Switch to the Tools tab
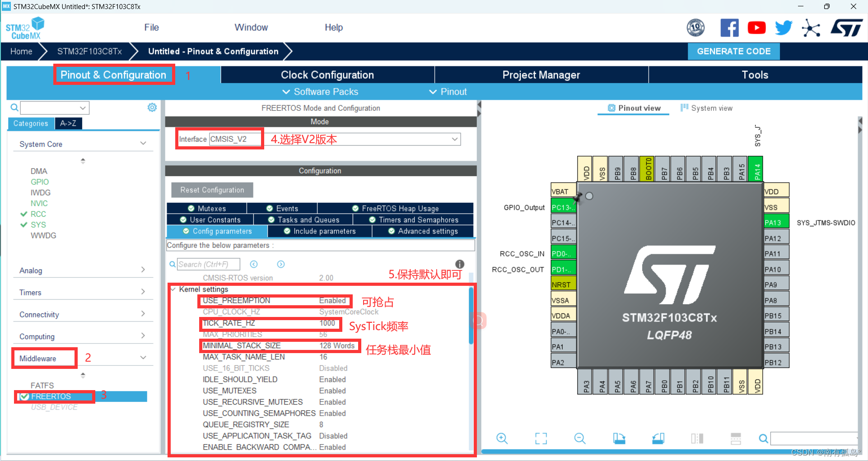 755,75
